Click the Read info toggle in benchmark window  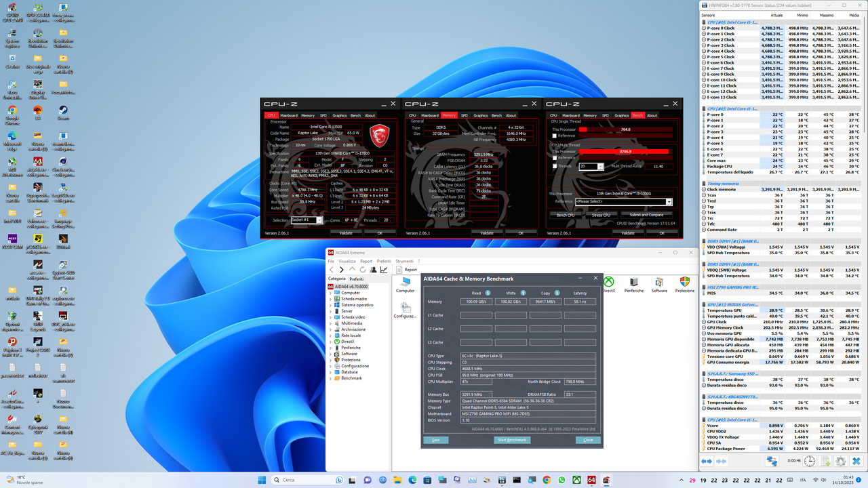[490, 292]
